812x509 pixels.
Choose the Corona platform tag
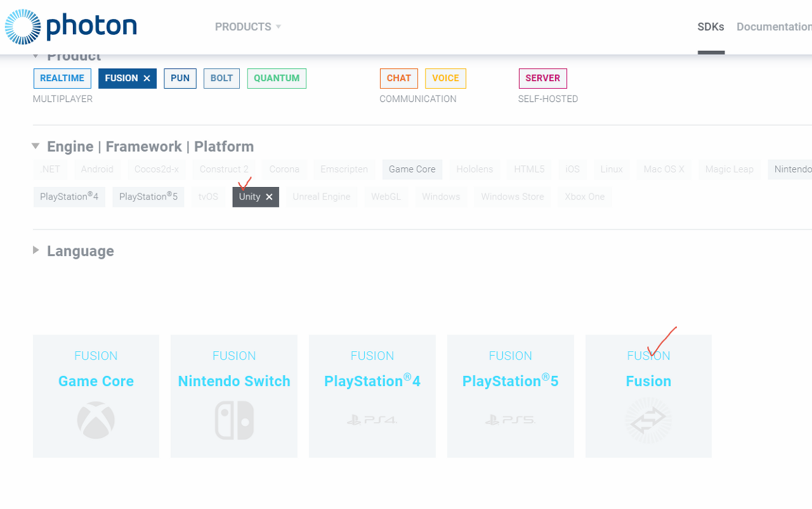[284, 169]
